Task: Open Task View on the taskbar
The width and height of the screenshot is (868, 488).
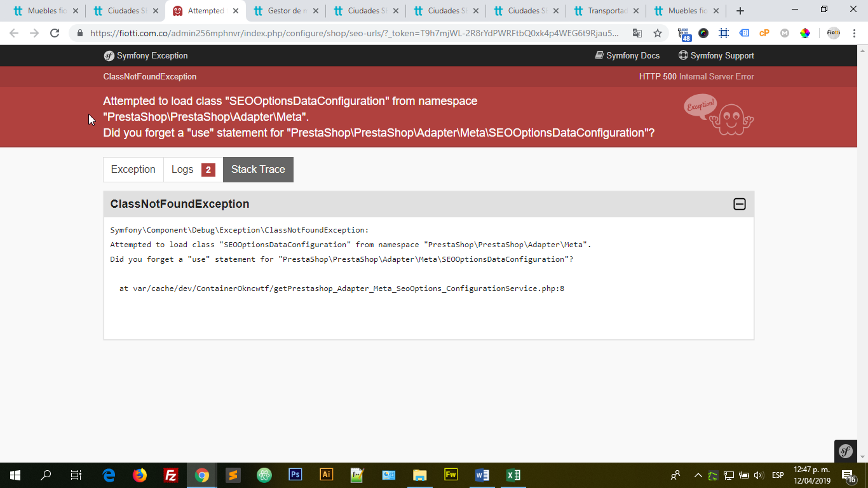Action: 76,475
